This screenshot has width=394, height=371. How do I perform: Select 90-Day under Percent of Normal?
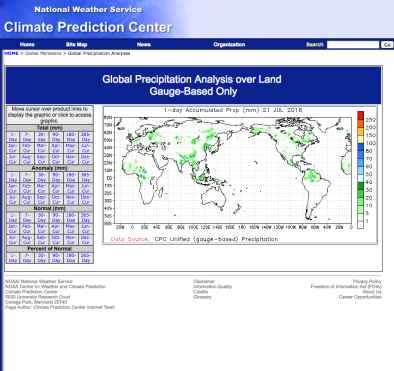[x=56, y=258]
